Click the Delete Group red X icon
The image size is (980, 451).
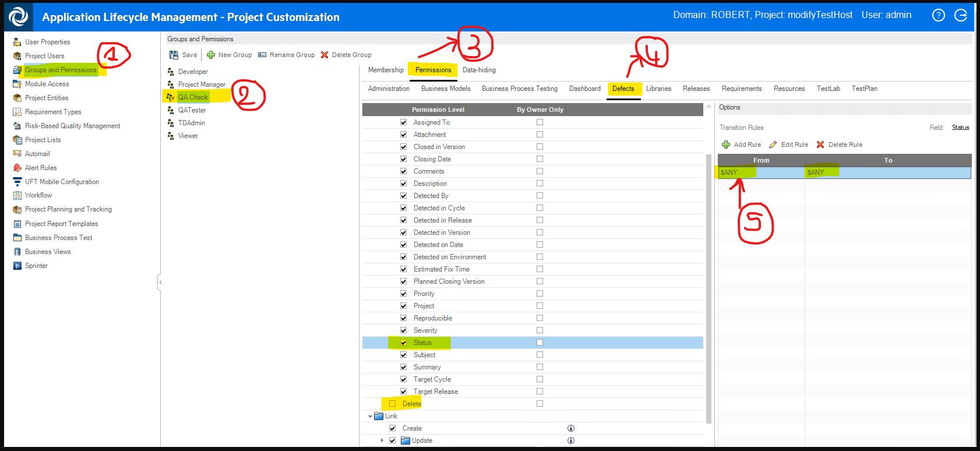coord(325,55)
